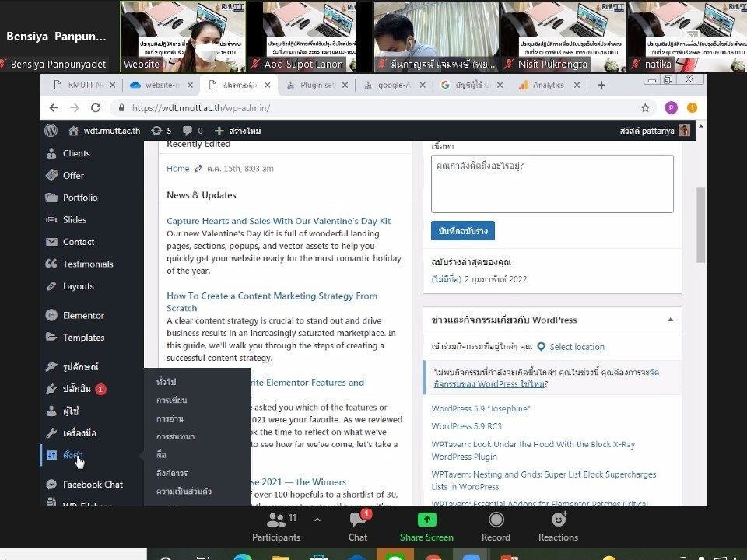Open the Home recently edited link
Viewport: 747px width, 560px height.
(x=177, y=169)
